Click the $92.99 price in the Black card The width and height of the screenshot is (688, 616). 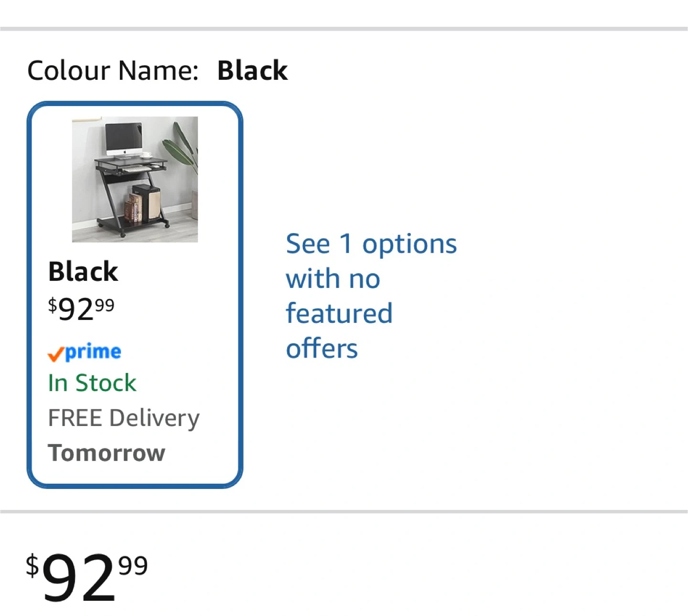[81, 308]
